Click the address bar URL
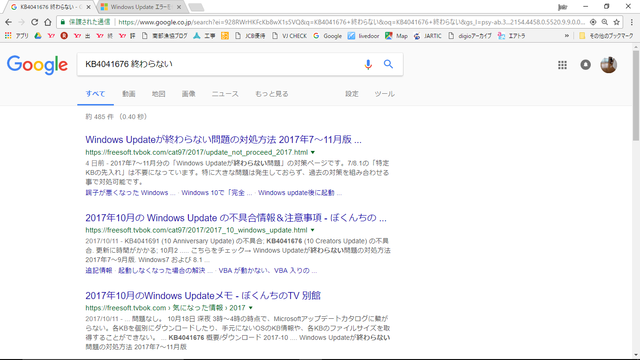Image resolution: width=640 pixels, height=360 pixels. point(351,22)
